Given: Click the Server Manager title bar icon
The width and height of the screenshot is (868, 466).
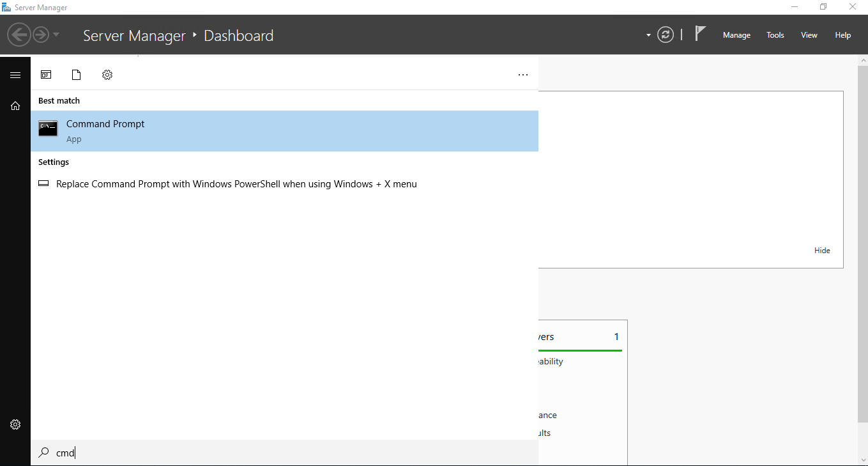Looking at the screenshot, I should (6, 7).
